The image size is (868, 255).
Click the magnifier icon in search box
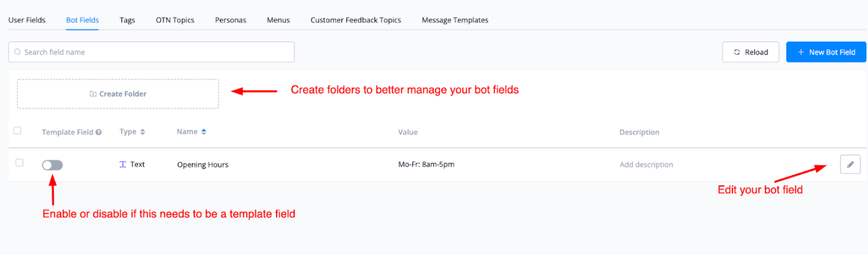tap(17, 52)
